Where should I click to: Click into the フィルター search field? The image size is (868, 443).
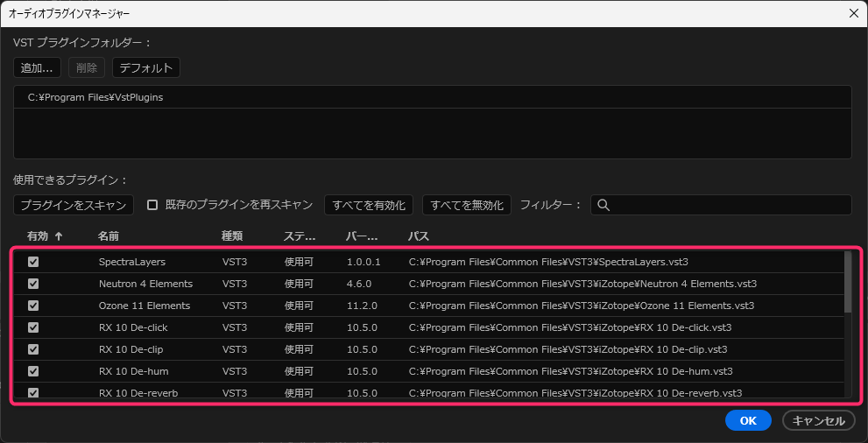[727, 205]
